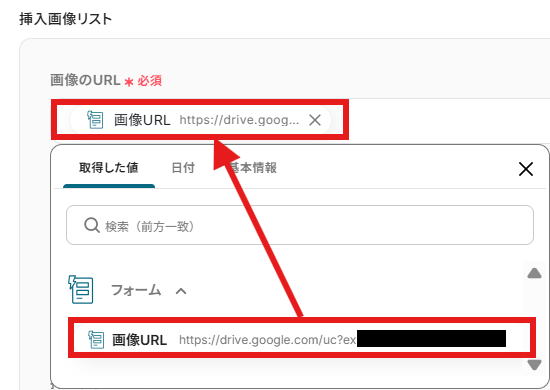Click the フォーム section label

click(x=136, y=290)
